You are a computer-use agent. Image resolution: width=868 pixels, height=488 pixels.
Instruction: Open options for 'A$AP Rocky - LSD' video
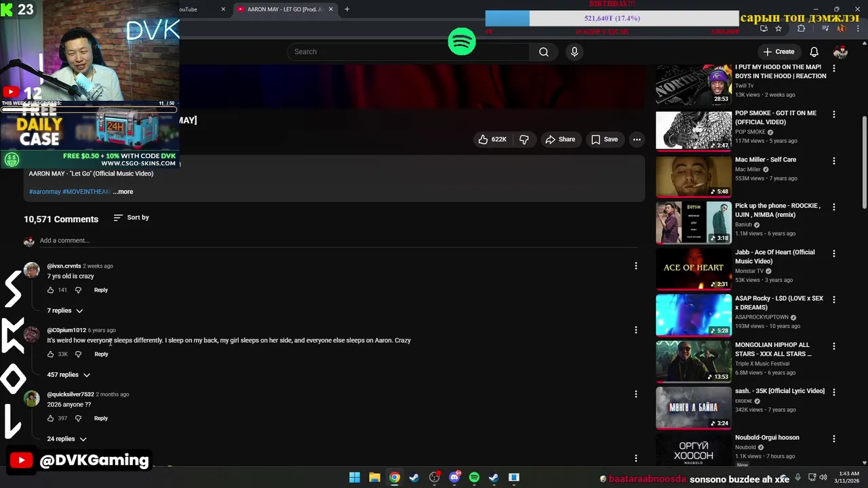tap(833, 300)
